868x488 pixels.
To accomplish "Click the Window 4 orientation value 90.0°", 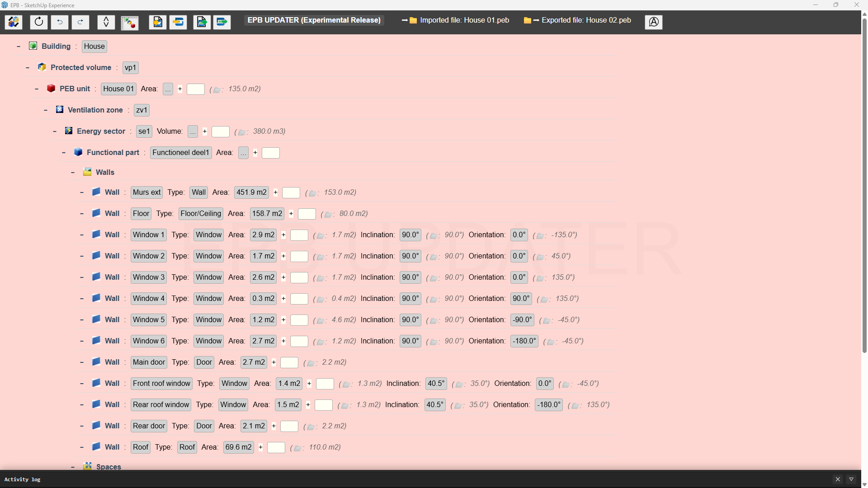I will coord(521,299).
